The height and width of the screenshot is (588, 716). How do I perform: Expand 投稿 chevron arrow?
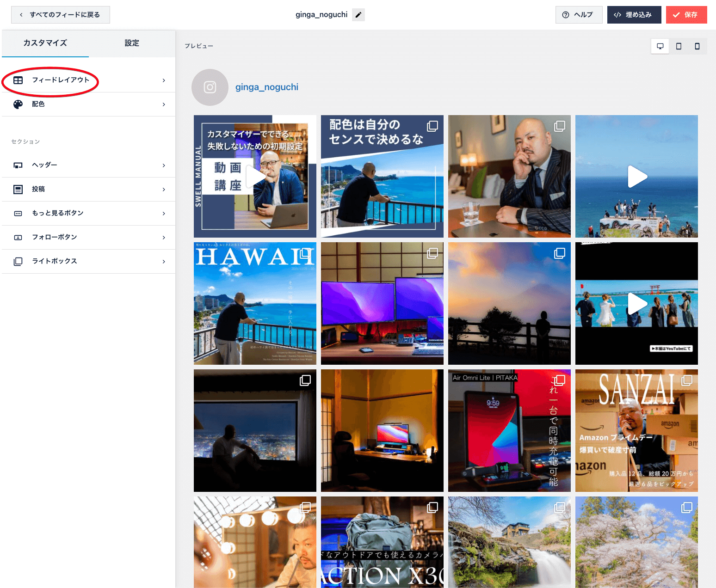click(164, 190)
